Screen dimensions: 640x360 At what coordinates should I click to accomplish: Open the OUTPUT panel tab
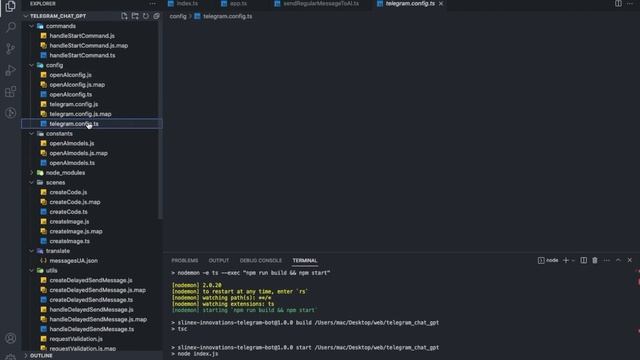click(219, 260)
